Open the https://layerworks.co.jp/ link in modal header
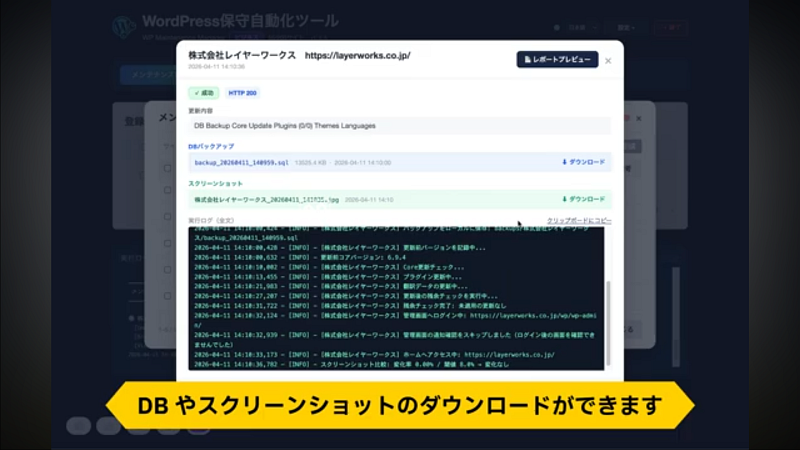Screen dimensions: 800x450 (358, 55)
